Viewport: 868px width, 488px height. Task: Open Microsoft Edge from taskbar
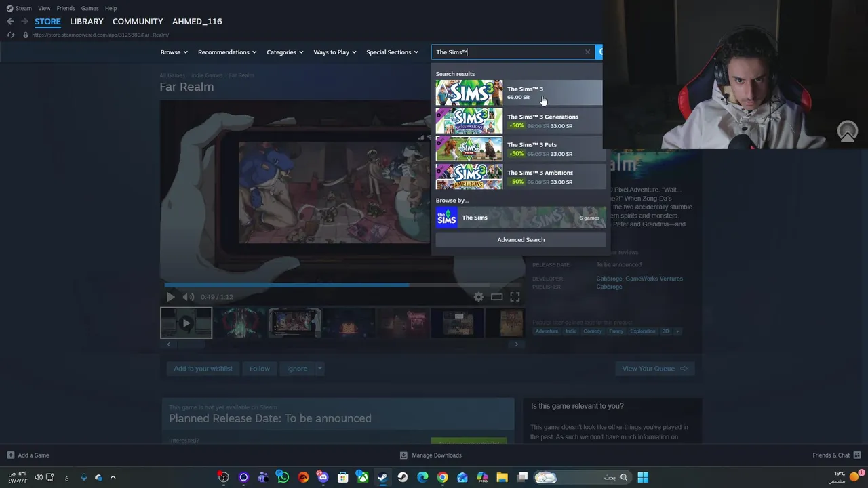(x=422, y=477)
